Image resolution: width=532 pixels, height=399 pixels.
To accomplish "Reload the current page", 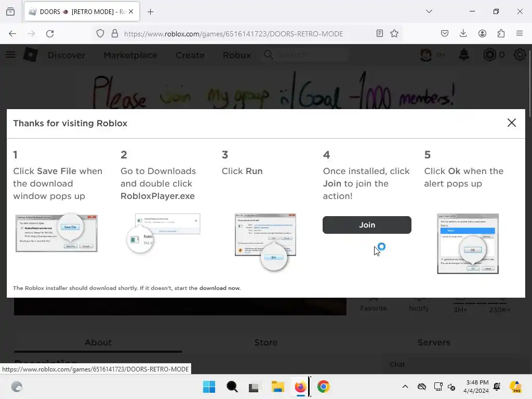I will click(x=50, y=34).
